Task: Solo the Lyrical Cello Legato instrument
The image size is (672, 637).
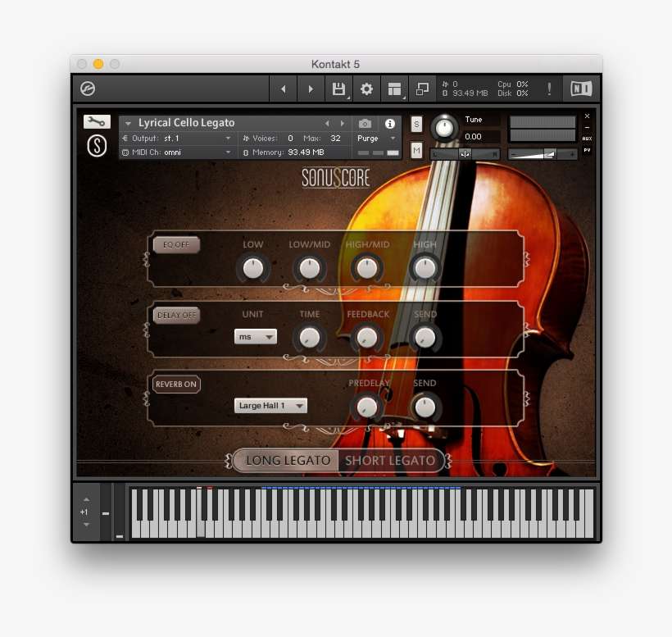Action: 415,123
